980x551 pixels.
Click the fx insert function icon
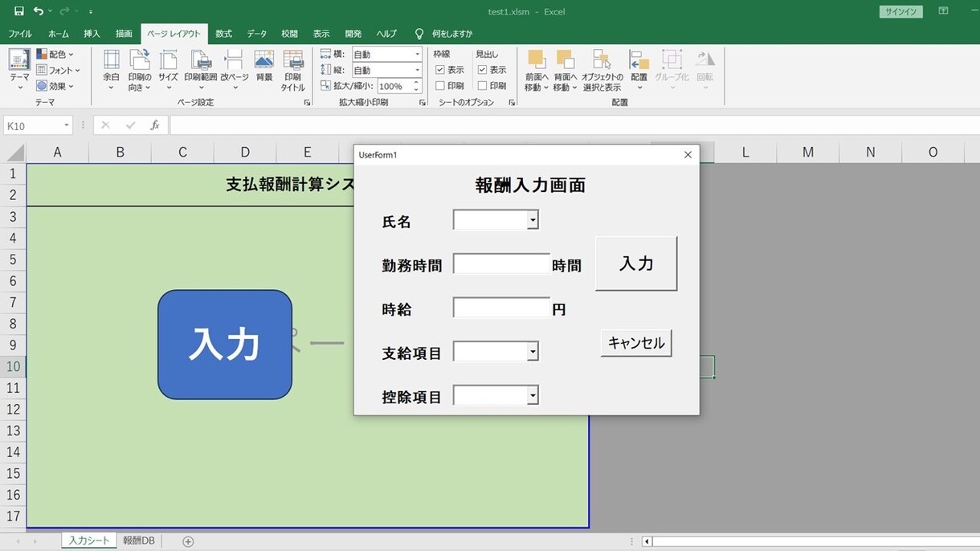[x=155, y=125]
